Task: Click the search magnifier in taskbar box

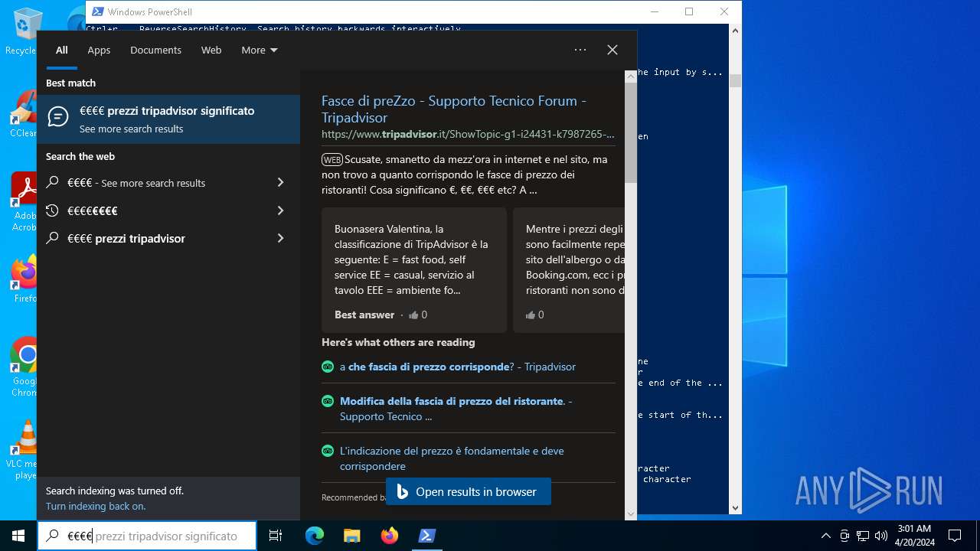Action: pyautogui.click(x=52, y=536)
